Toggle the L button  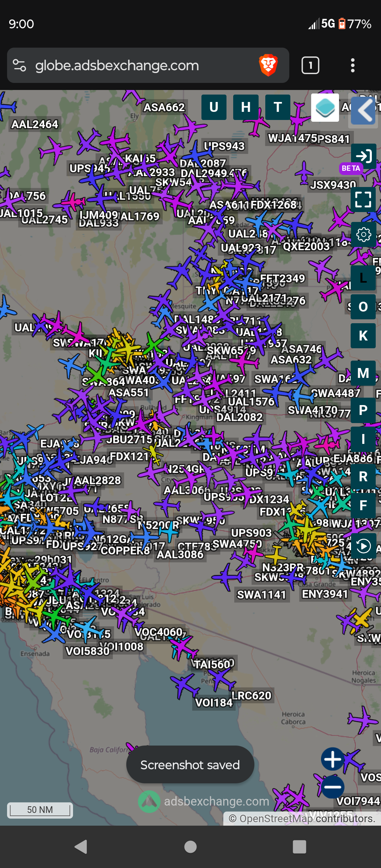363,278
